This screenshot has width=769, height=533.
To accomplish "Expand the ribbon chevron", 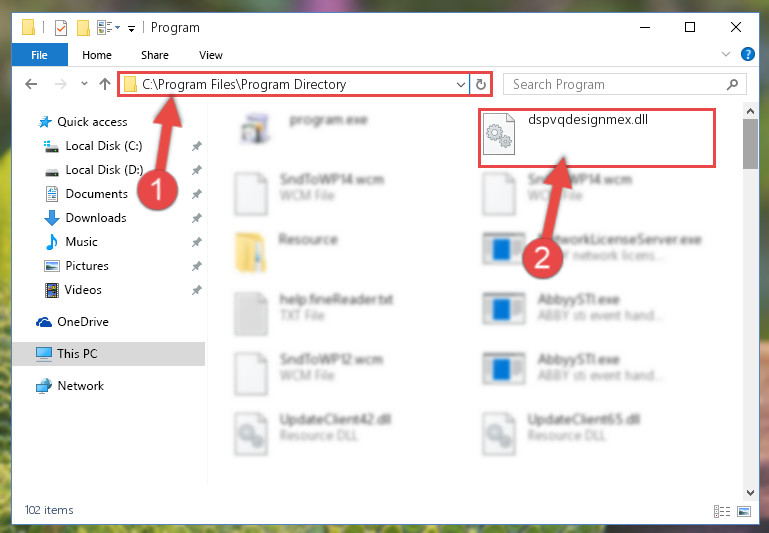I will [726, 54].
